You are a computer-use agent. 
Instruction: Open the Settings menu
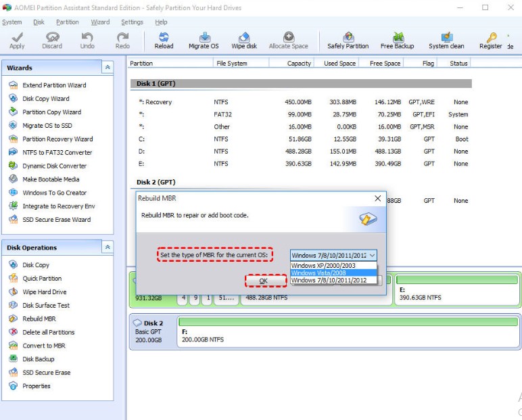pyautogui.click(x=132, y=22)
